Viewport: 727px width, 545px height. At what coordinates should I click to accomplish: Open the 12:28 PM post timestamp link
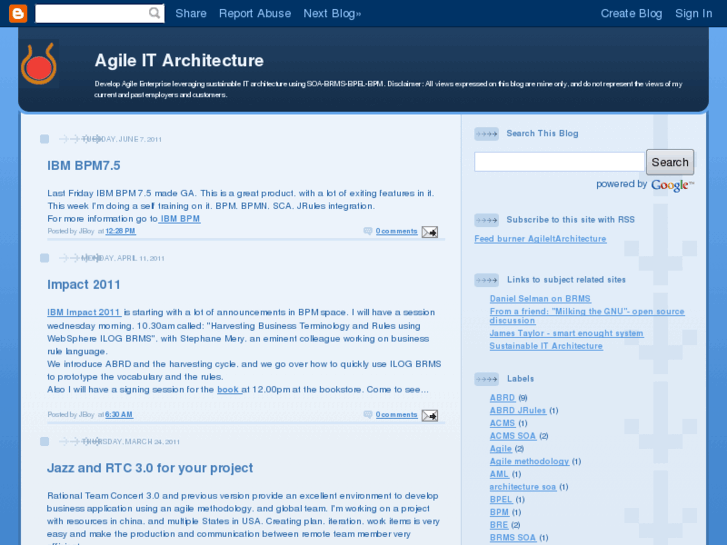tap(121, 231)
